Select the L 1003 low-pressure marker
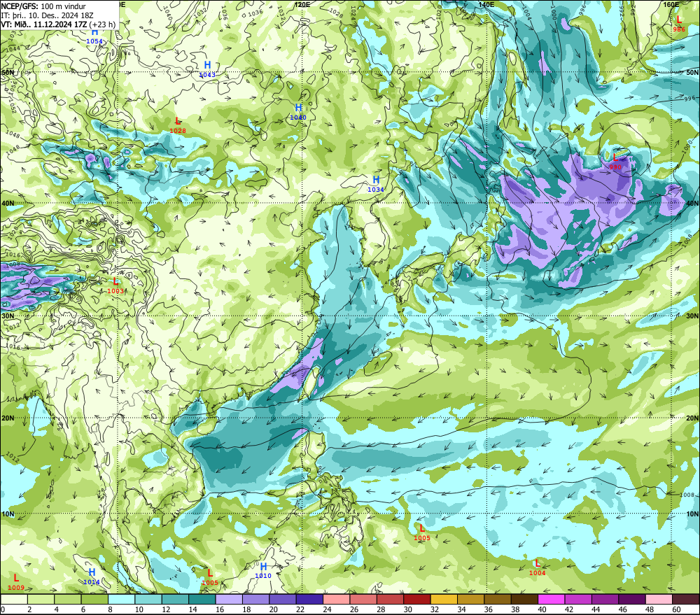Image resolution: width=700 pixels, height=615 pixels. coord(115,285)
